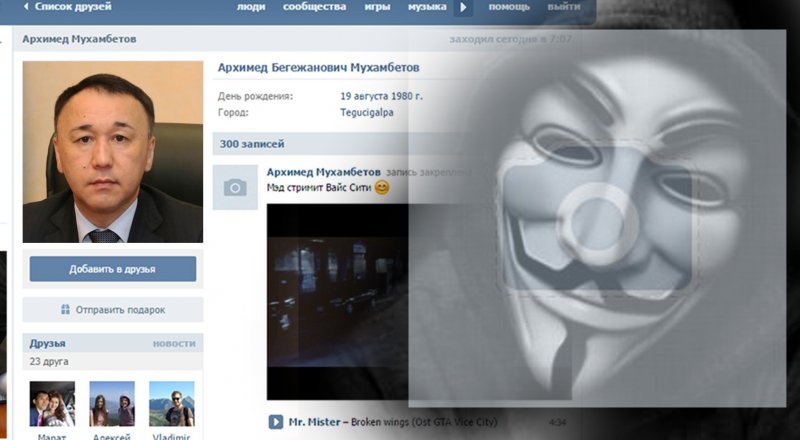Open the video thumbnail in the pinned post
This screenshot has width=800, height=440.
click(340, 300)
